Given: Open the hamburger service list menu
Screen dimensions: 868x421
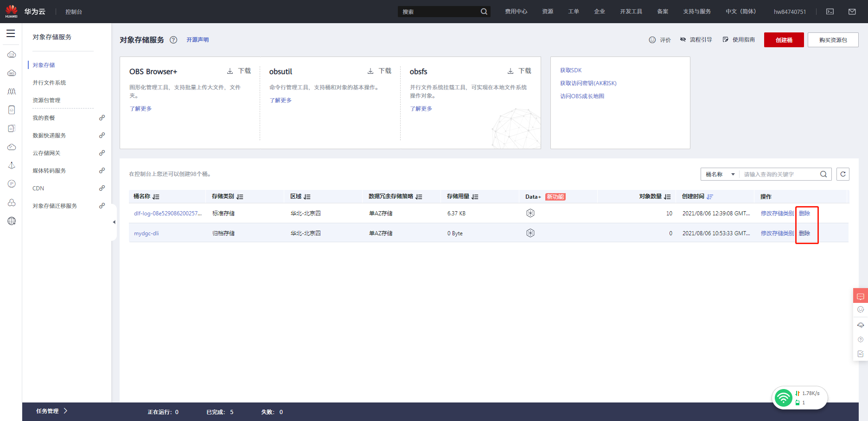Looking at the screenshot, I should pyautogui.click(x=11, y=33).
